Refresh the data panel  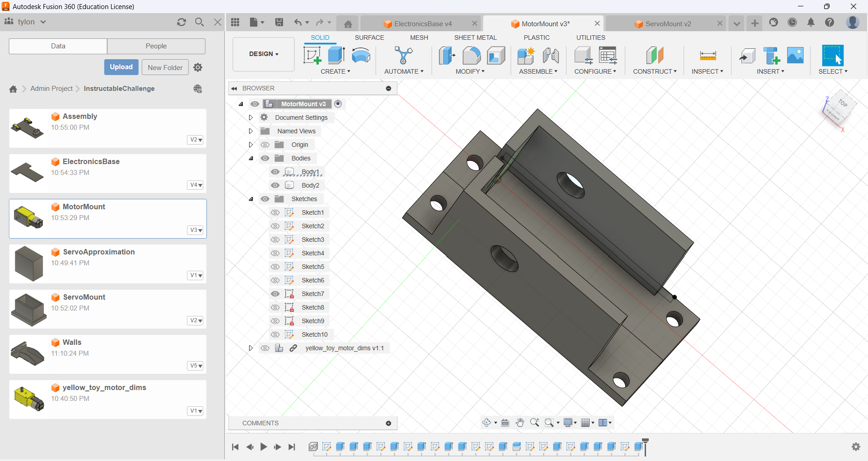coord(182,22)
